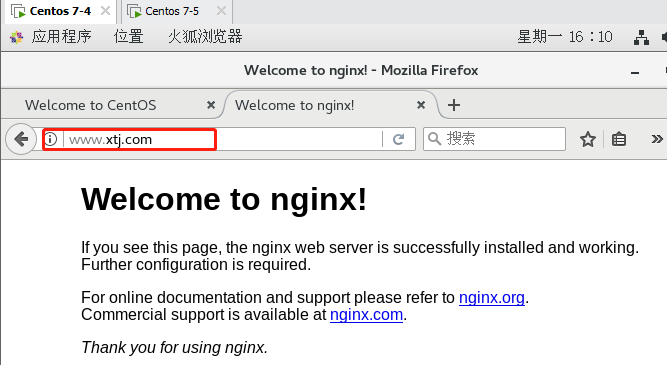Open the 火狐浏览器 menu

tap(205, 37)
